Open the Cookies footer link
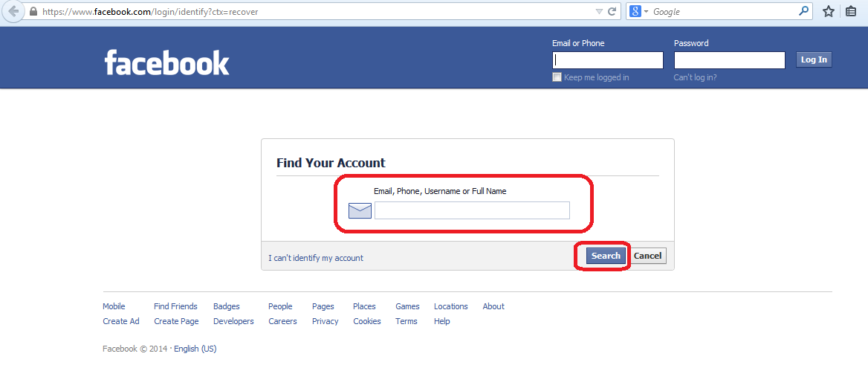868x365 pixels. pos(367,321)
